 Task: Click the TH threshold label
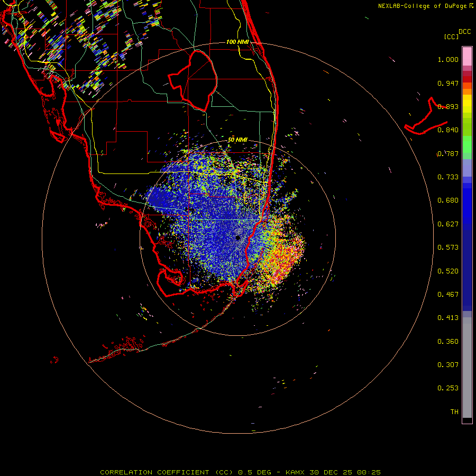coord(454,412)
